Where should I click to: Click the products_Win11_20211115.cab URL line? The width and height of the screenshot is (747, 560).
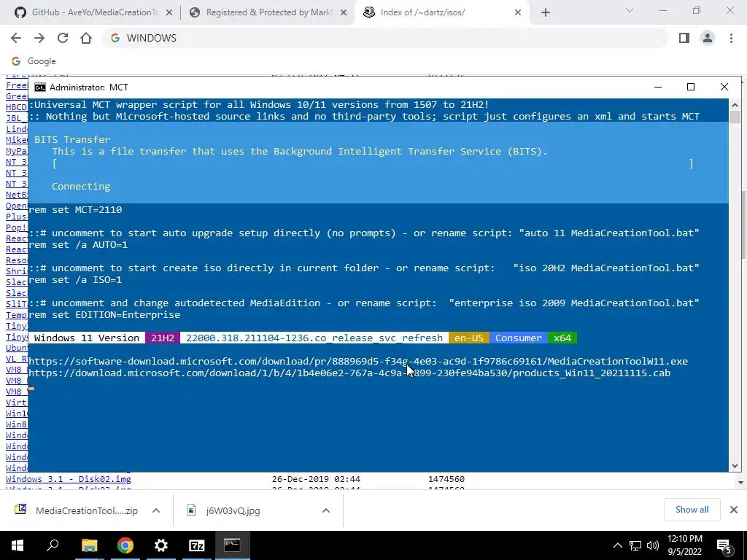tap(349, 373)
